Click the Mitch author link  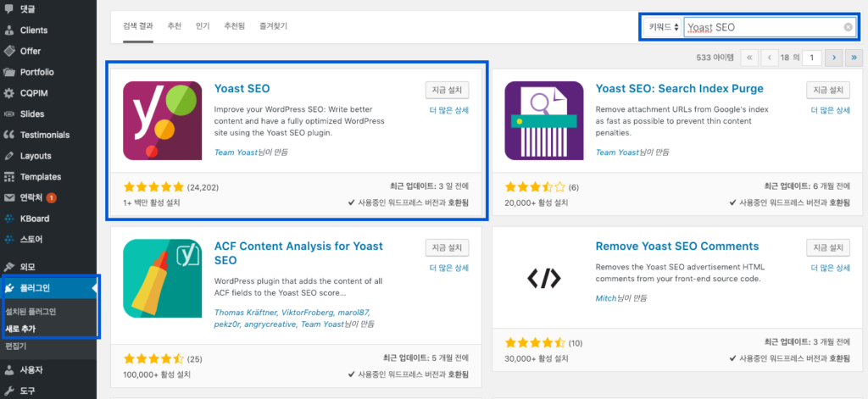pyautogui.click(x=605, y=298)
